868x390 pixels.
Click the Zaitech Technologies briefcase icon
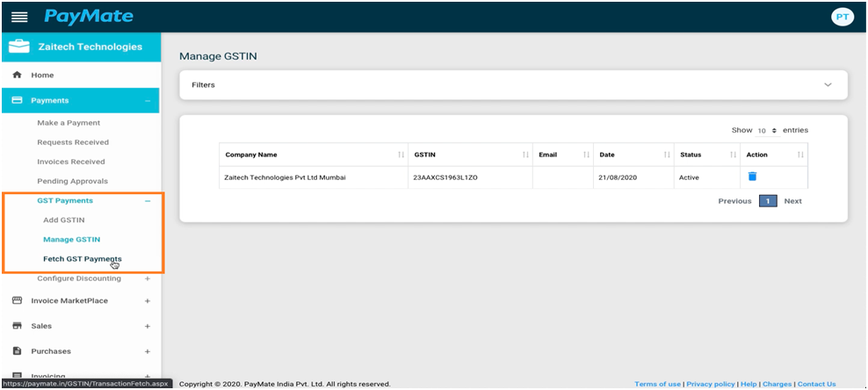pos(19,47)
